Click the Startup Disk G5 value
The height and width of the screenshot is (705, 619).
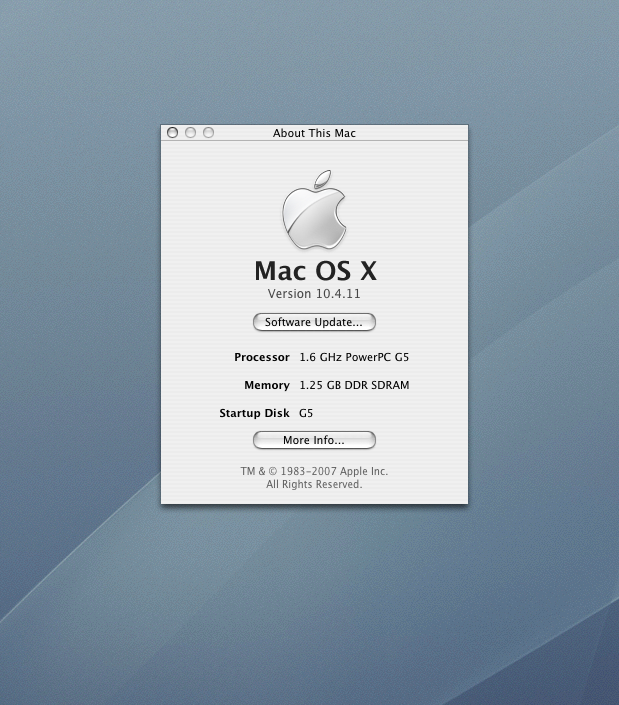coord(306,413)
